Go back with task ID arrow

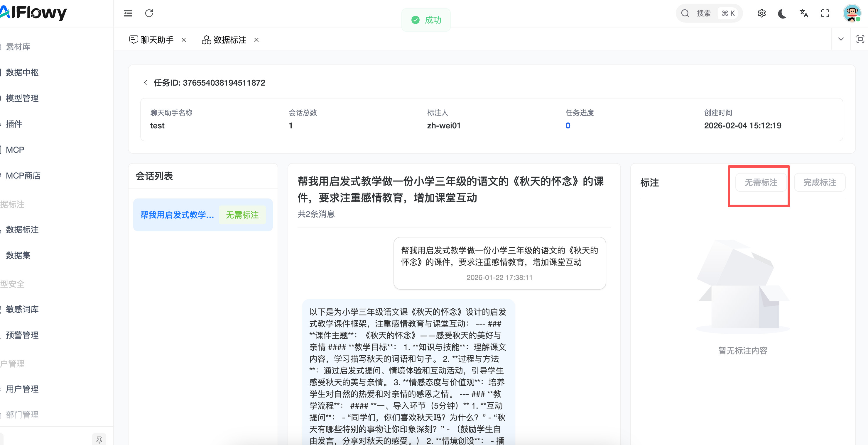(x=146, y=83)
